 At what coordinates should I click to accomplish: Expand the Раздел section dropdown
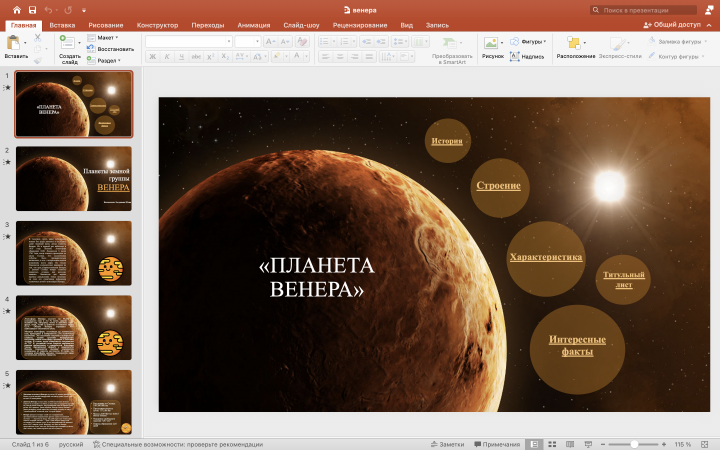[108, 60]
